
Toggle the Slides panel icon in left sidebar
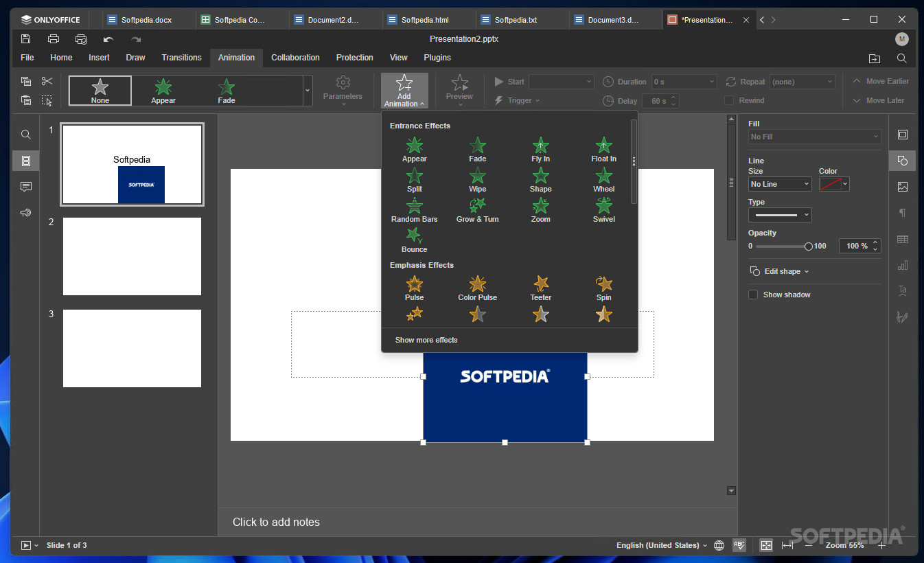[x=25, y=161]
